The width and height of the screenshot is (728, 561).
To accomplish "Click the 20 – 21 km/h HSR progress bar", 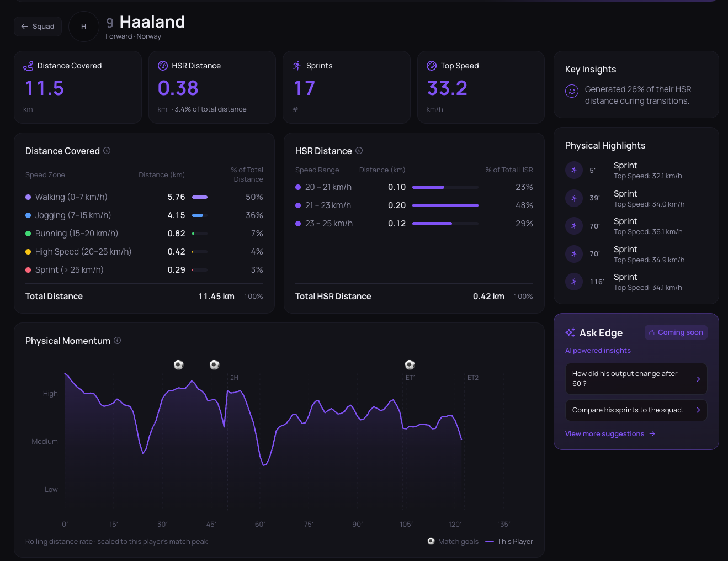I will (445, 187).
